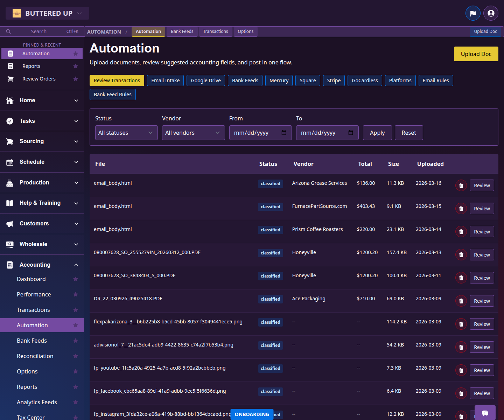The height and width of the screenshot is (420, 504).
Task: Click the From date input field
Action: pos(255,133)
